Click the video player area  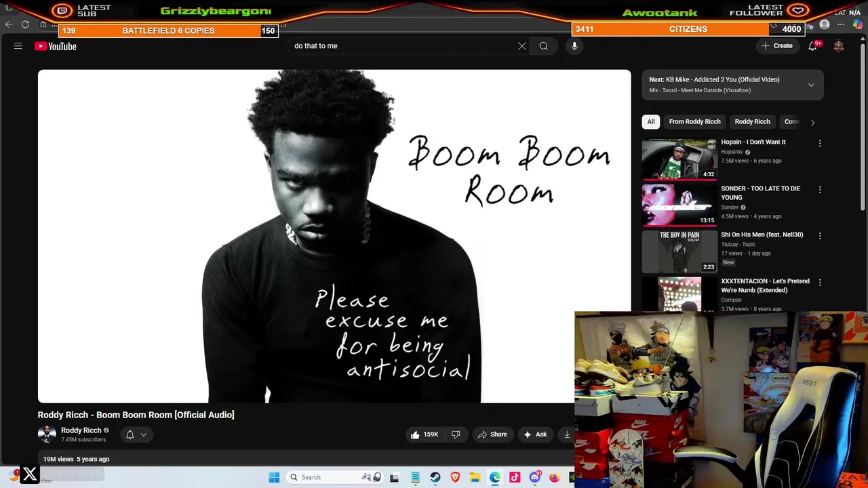click(x=334, y=236)
